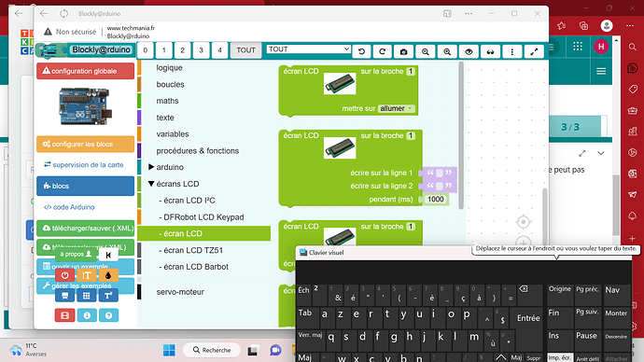The image size is (644, 362).
Task: Click the undo arrow in Blockly toolbar
Action: coord(361,51)
